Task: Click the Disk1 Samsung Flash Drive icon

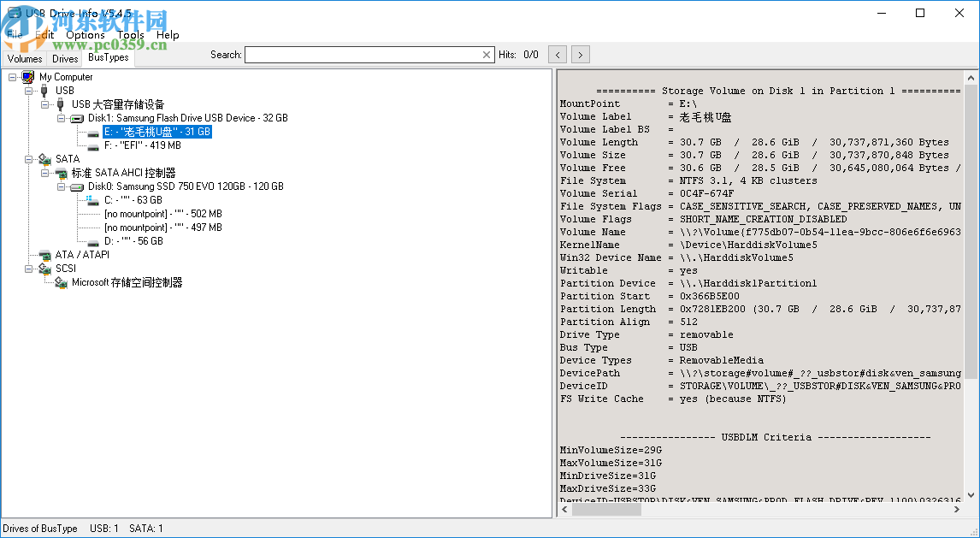Action: point(77,118)
